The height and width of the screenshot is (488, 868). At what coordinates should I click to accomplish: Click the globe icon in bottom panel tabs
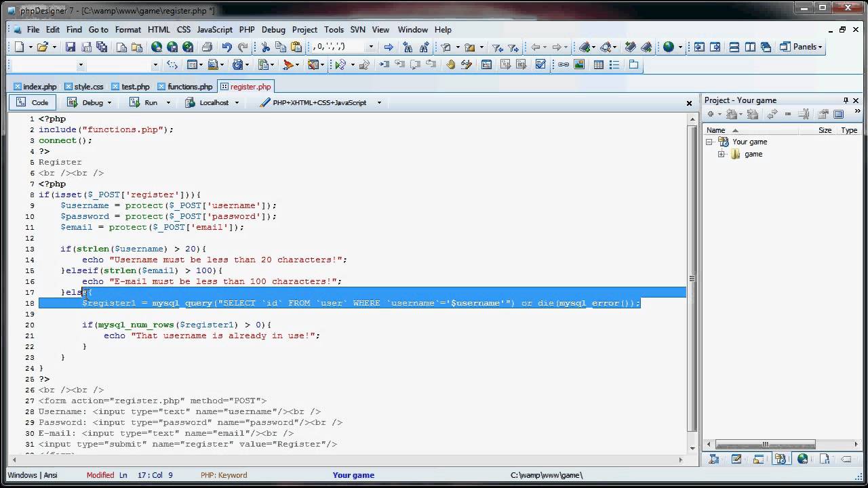[x=802, y=459]
